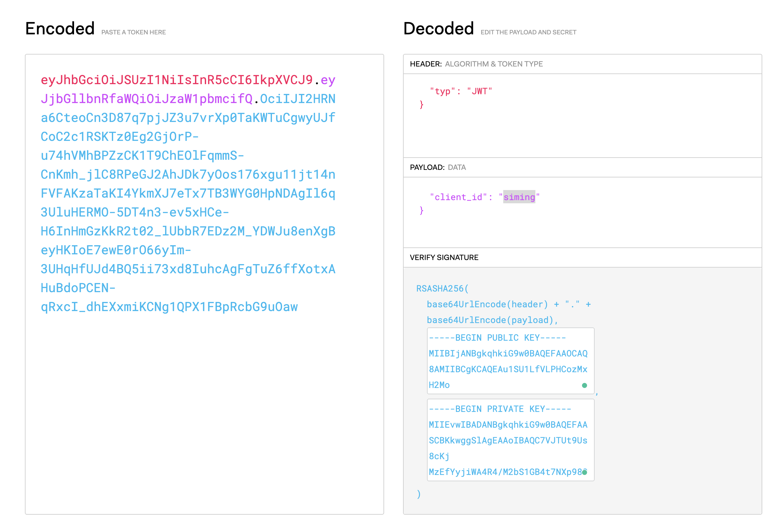Click the 'base64UrlEncode(payload),' line
The image size is (784, 532).
tap(492, 320)
